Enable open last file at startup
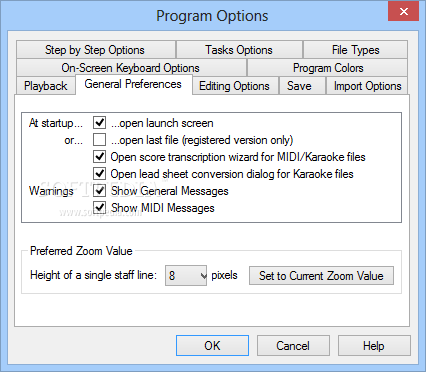The height and width of the screenshot is (372, 426). (100, 140)
